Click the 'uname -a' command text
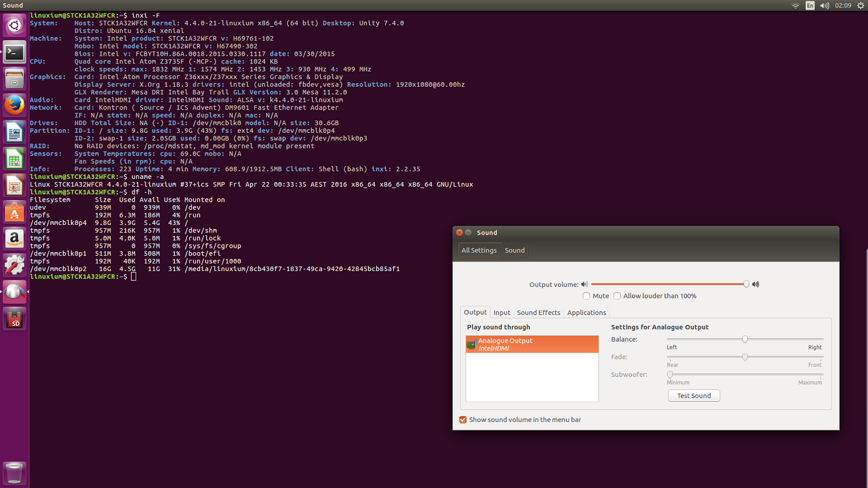The width and height of the screenshot is (868, 488). pos(148,177)
